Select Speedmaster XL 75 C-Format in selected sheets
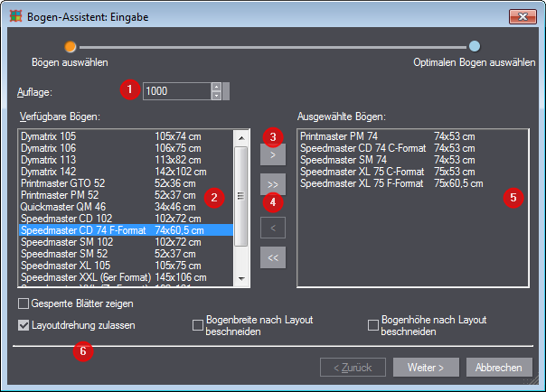546x392 pixels. click(413, 172)
